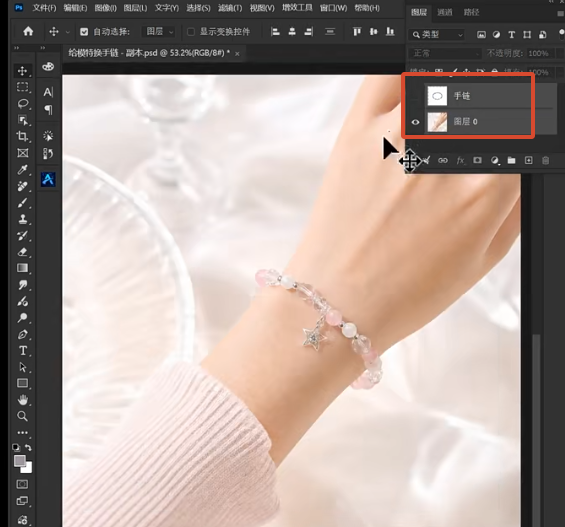Select the Hand tool
The image size is (565, 527).
click(22, 400)
